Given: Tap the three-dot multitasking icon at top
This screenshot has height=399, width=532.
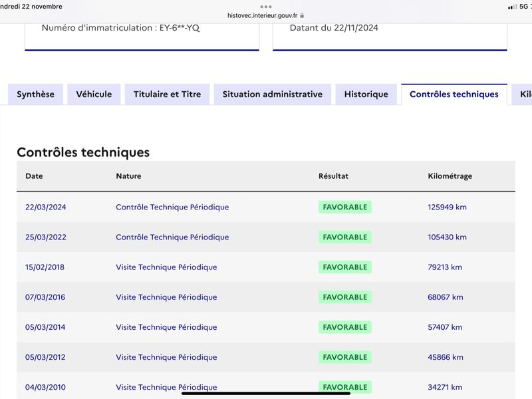Looking at the screenshot, I should click(x=265, y=7).
